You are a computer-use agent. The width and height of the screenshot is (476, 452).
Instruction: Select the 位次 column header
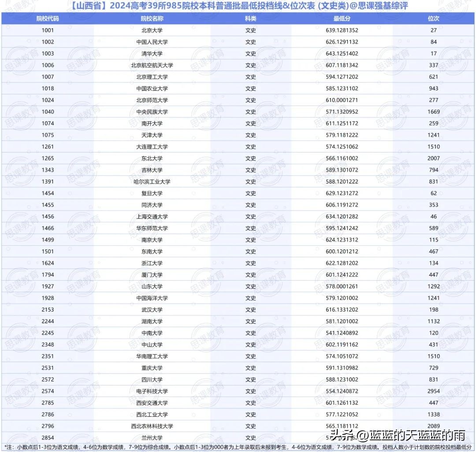tap(434, 19)
